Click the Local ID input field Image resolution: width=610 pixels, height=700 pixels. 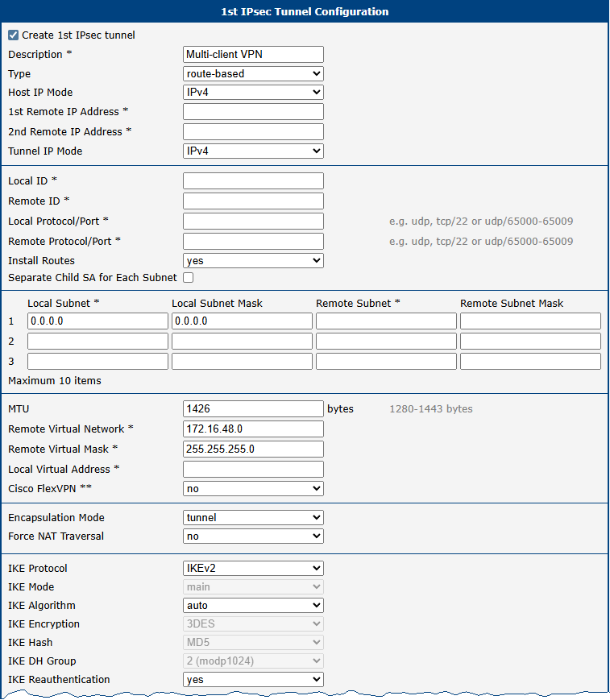[x=253, y=180]
